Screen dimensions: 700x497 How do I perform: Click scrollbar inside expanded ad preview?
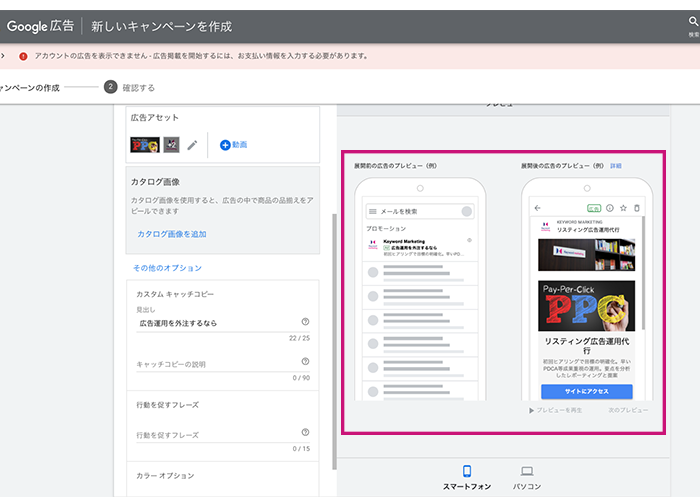pos(643,273)
